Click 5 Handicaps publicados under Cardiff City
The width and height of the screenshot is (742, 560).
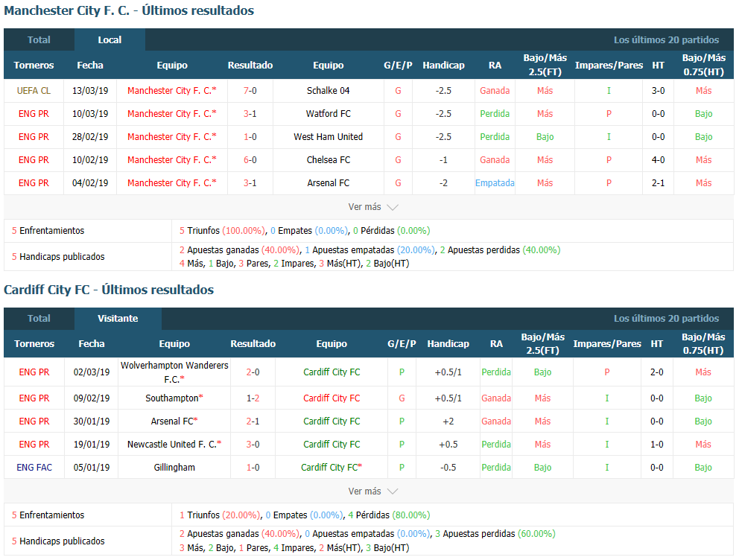[58, 541]
